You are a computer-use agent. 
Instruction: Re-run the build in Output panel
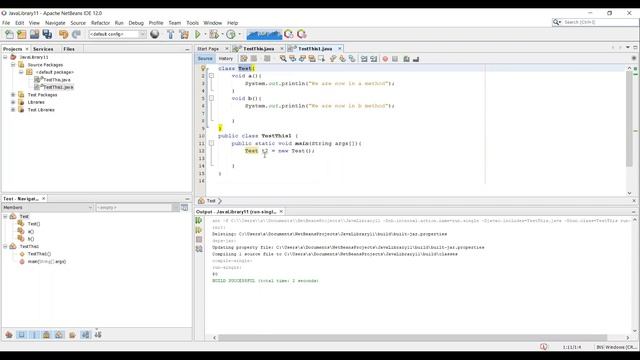tap(199, 221)
